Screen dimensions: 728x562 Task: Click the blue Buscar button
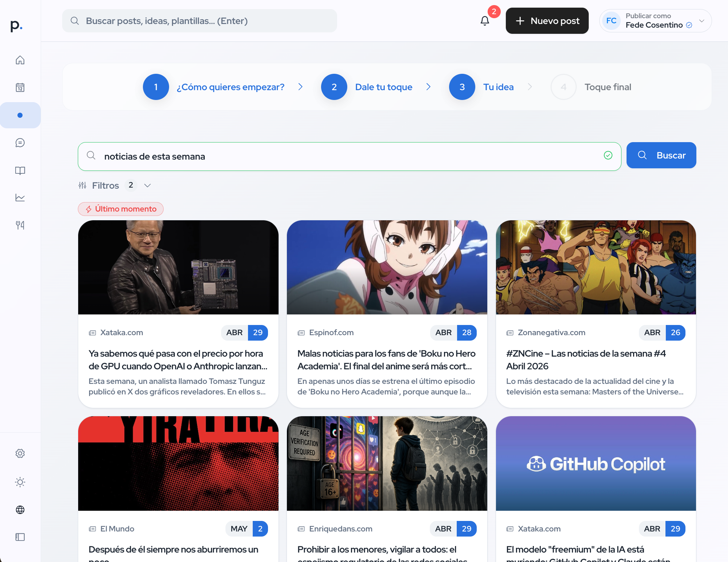[x=661, y=155]
